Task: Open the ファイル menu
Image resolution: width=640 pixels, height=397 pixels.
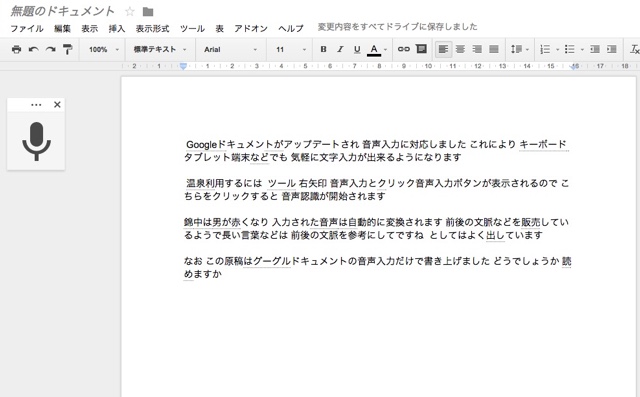Action: coord(27,29)
